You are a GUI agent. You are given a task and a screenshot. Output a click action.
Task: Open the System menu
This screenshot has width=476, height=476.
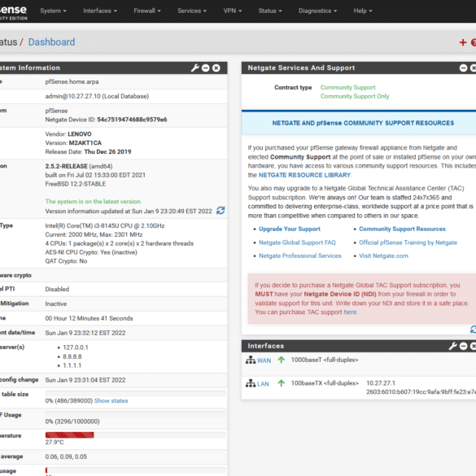pos(53,11)
